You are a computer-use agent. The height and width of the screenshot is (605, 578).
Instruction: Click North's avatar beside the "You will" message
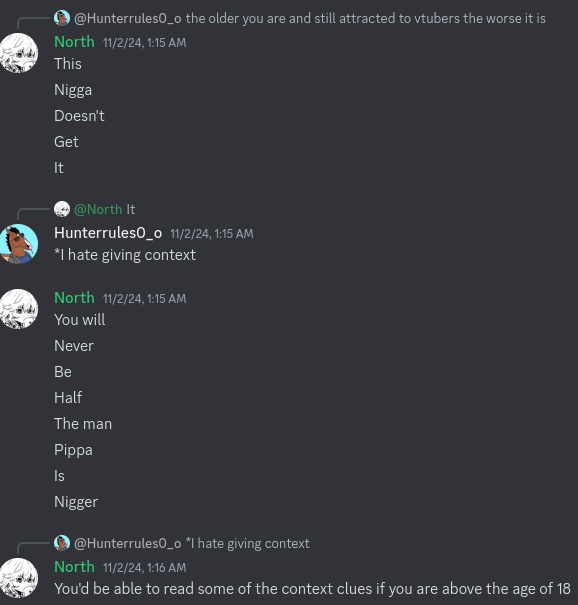(19, 309)
